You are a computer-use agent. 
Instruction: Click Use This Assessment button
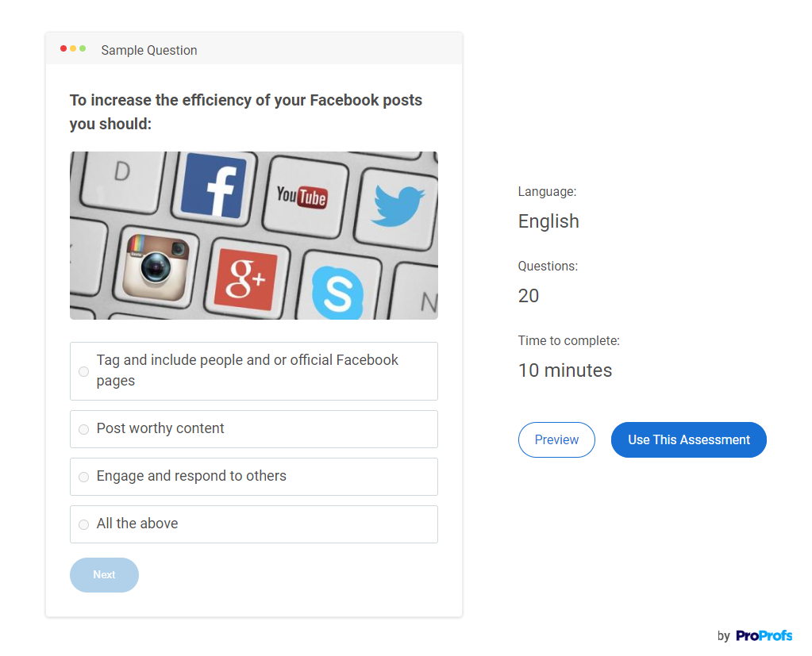point(688,440)
